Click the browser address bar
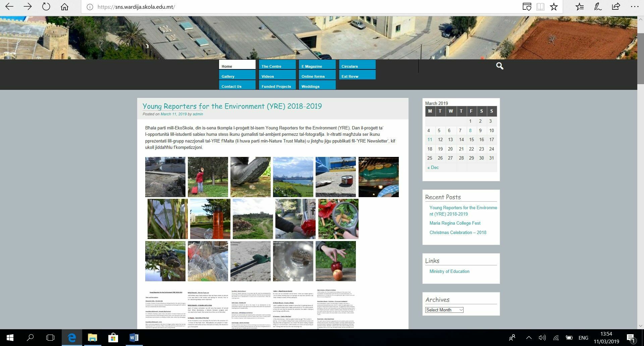Image resolution: width=644 pixels, height=346 pixels. (x=302, y=7)
